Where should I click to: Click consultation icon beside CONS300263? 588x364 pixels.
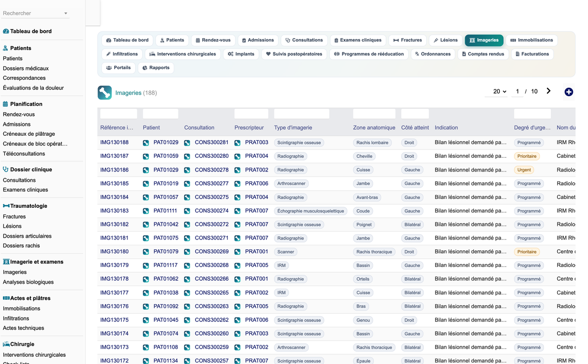187,306
